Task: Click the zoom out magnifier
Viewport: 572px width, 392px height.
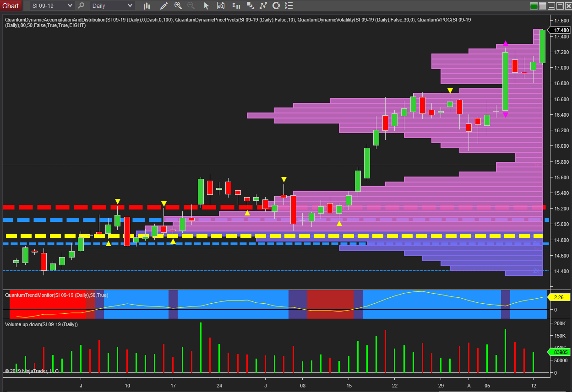Action: pos(191,6)
